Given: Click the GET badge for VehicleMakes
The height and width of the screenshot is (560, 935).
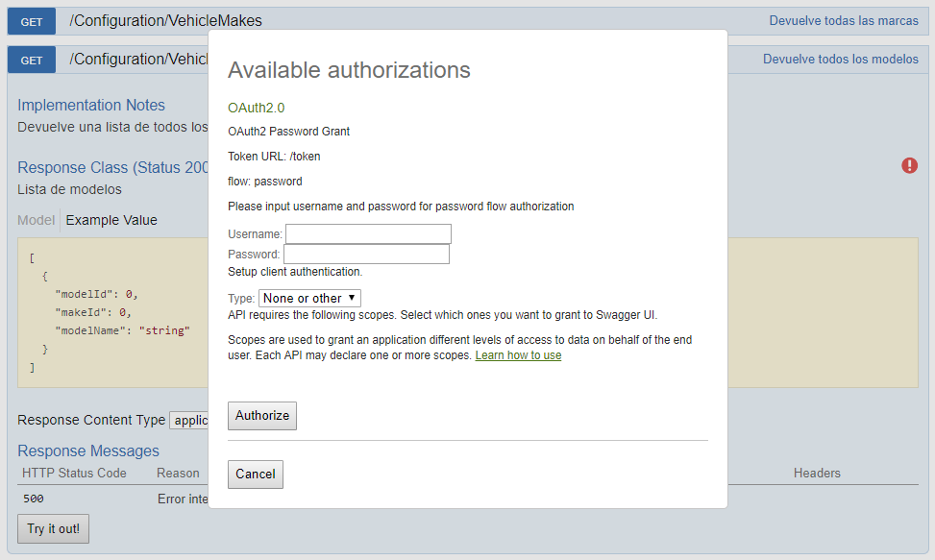Looking at the screenshot, I should [32, 21].
